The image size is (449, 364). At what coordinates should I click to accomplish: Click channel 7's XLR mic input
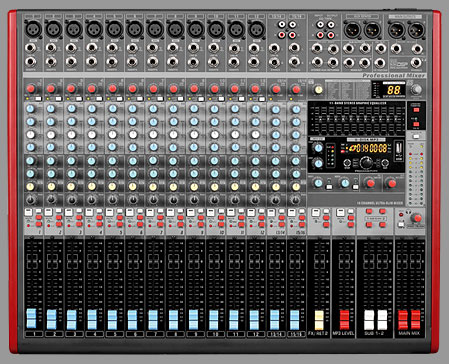pyautogui.click(x=155, y=29)
